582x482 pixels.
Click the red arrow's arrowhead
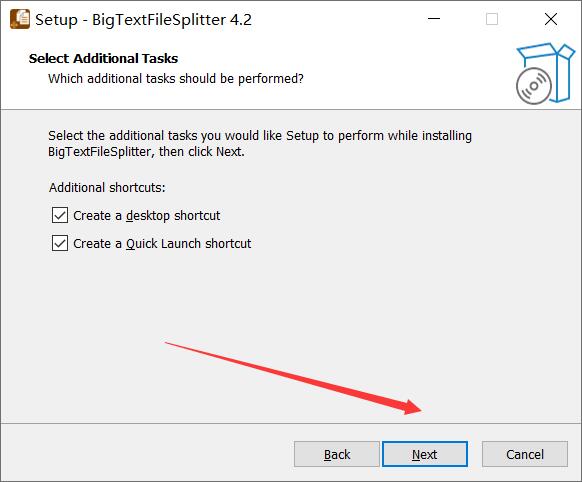point(412,407)
